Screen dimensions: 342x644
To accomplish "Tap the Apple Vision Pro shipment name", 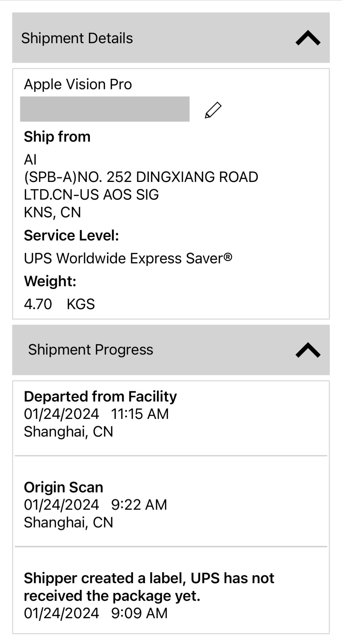I will (x=78, y=84).
